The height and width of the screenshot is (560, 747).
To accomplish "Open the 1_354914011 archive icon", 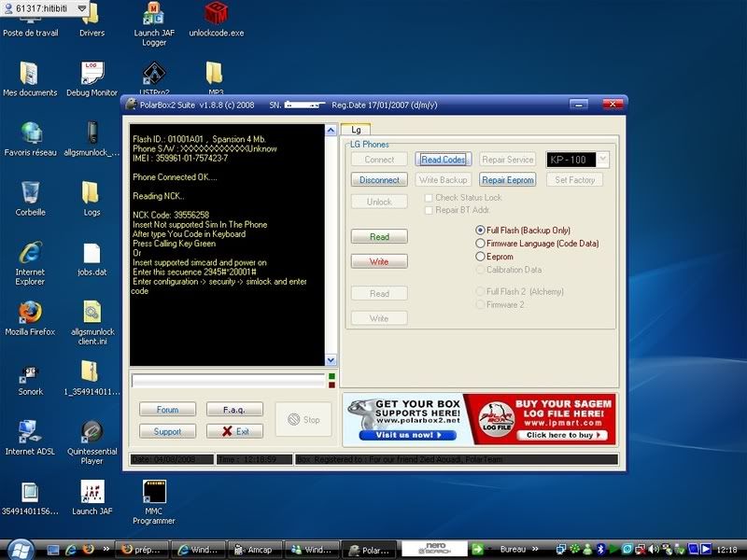I will [92, 379].
